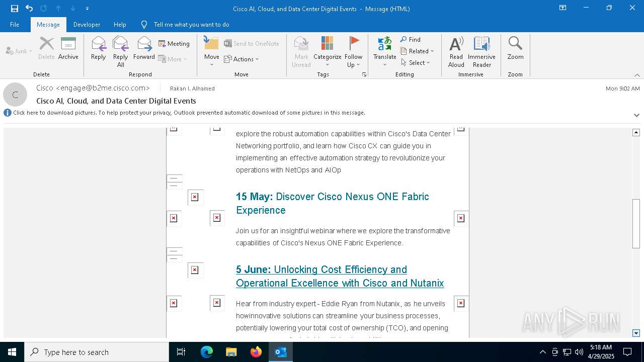Viewport: 644px width, 362px height.
Task: Open the notification center icon
Action: [x=627, y=352]
